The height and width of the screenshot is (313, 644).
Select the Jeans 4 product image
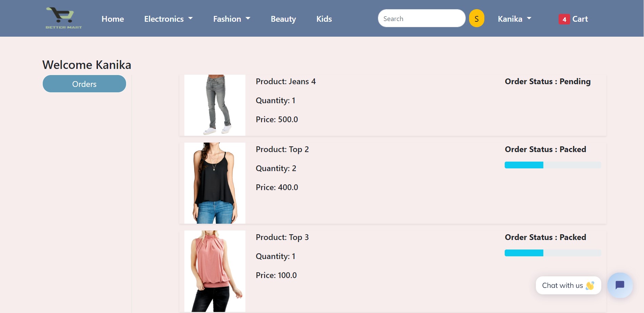pos(215,105)
